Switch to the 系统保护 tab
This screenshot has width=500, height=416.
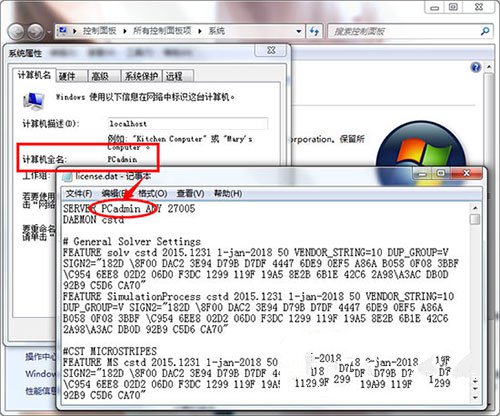pyautogui.click(x=141, y=76)
